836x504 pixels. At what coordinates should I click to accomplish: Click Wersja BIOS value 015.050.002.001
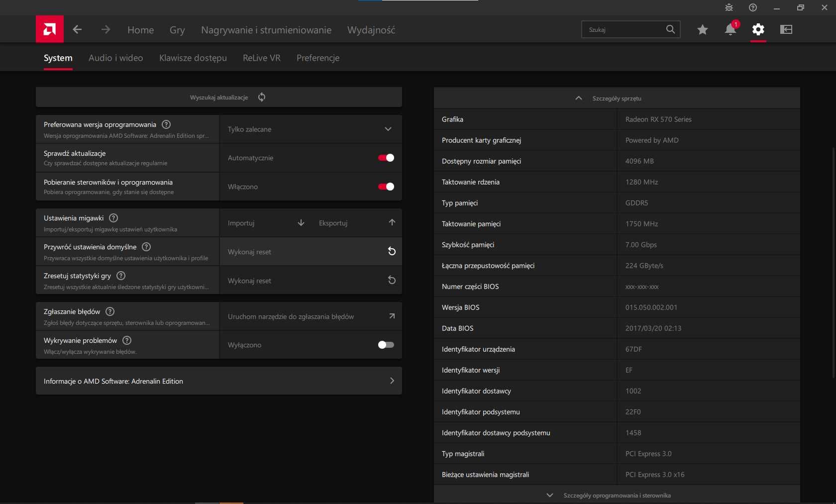tap(651, 307)
